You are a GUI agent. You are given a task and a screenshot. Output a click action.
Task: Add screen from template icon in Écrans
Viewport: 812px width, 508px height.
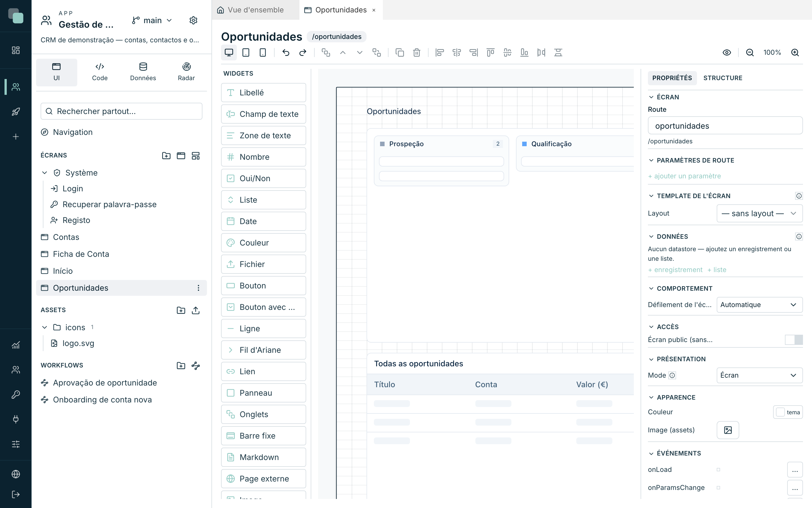196,156
